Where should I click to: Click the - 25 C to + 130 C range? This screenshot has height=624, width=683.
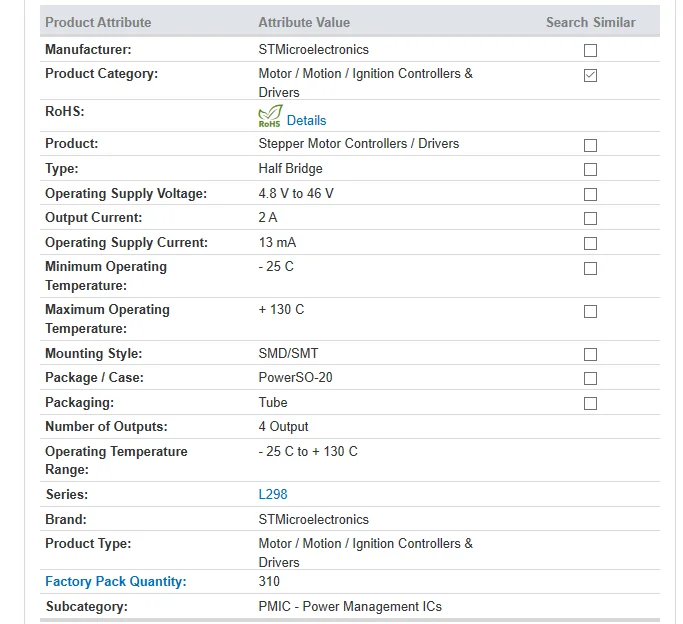coord(308,451)
